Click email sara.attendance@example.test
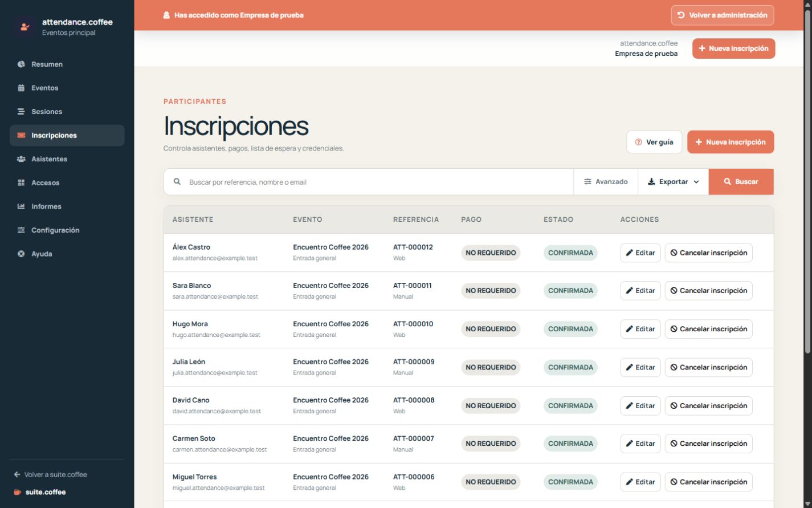The image size is (812, 508). (x=215, y=296)
